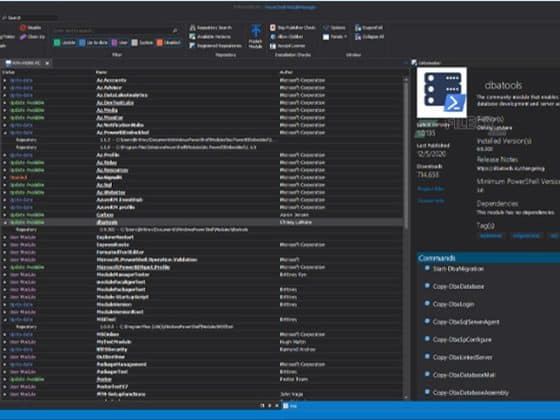Close the open document tab
This screenshot has width=560, height=420.
(x=47, y=63)
